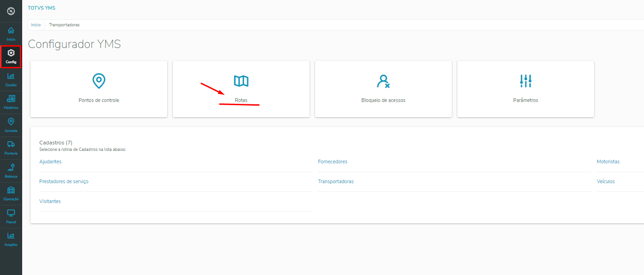
Task: Open the Transportadoras cadastro link
Action: click(336, 181)
